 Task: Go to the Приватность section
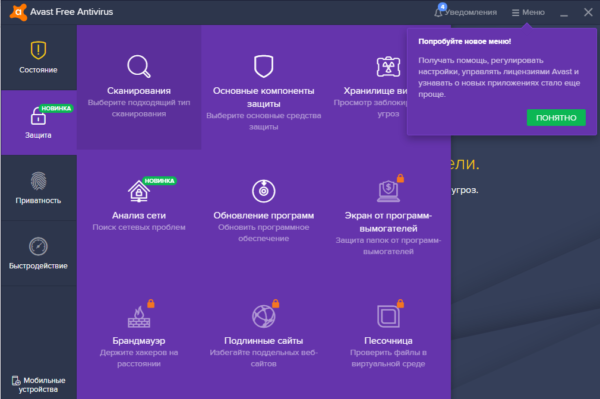39,188
